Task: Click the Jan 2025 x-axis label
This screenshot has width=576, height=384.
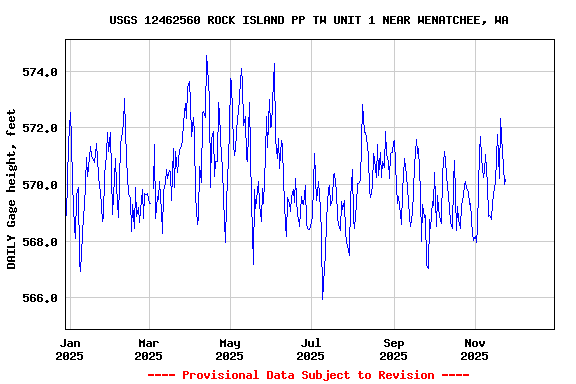Action: [69, 349]
